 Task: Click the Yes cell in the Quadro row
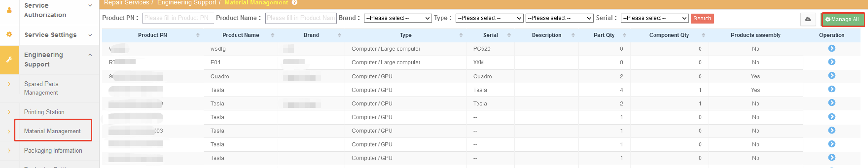(755, 76)
